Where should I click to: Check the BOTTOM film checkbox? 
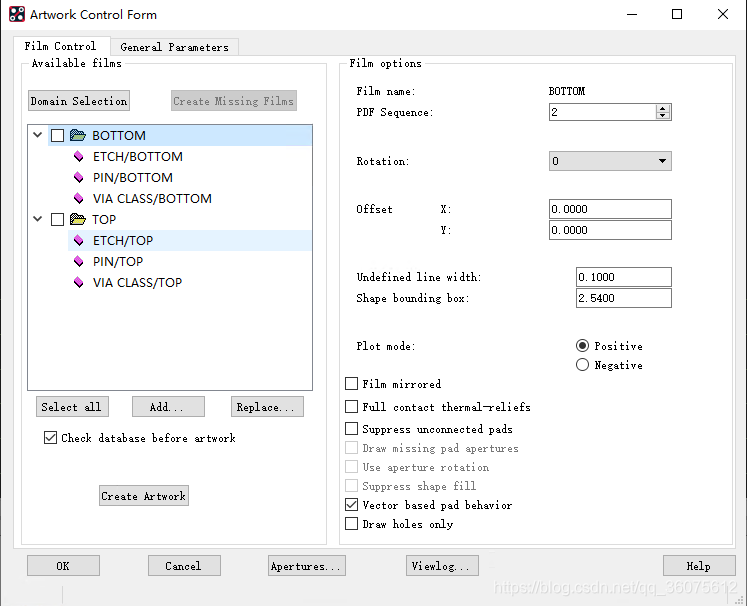[57, 135]
